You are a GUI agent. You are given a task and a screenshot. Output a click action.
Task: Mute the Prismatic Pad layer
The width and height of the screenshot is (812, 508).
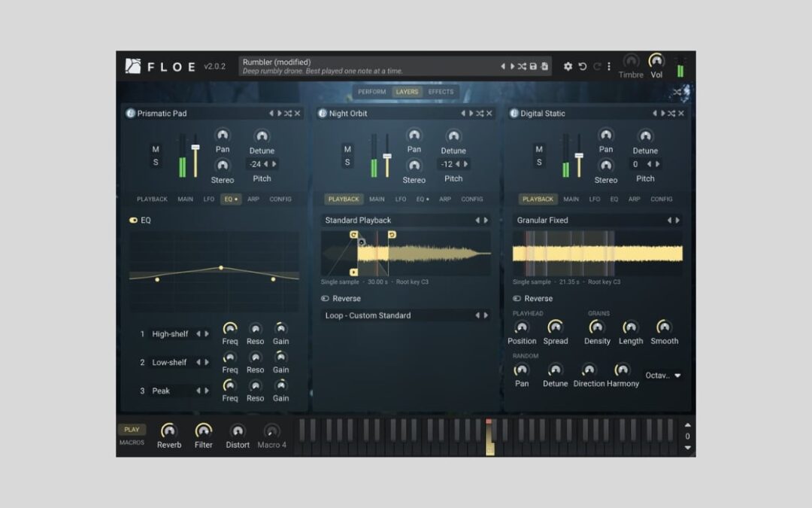coord(156,149)
